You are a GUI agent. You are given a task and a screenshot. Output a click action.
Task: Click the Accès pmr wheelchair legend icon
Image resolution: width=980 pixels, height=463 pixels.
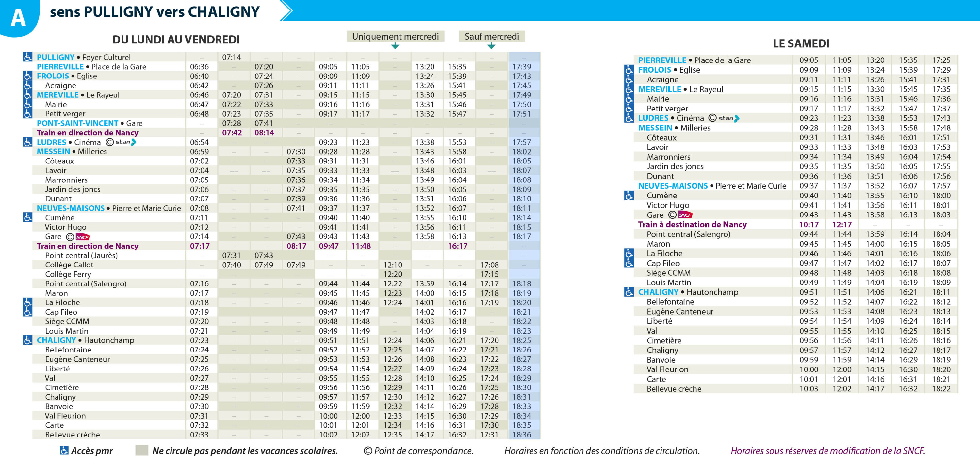(x=64, y=451)
